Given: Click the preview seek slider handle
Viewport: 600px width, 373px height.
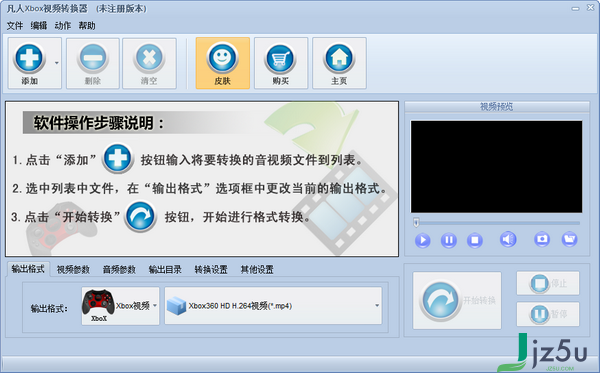Looking at the screenshot, I should (416, 222).
